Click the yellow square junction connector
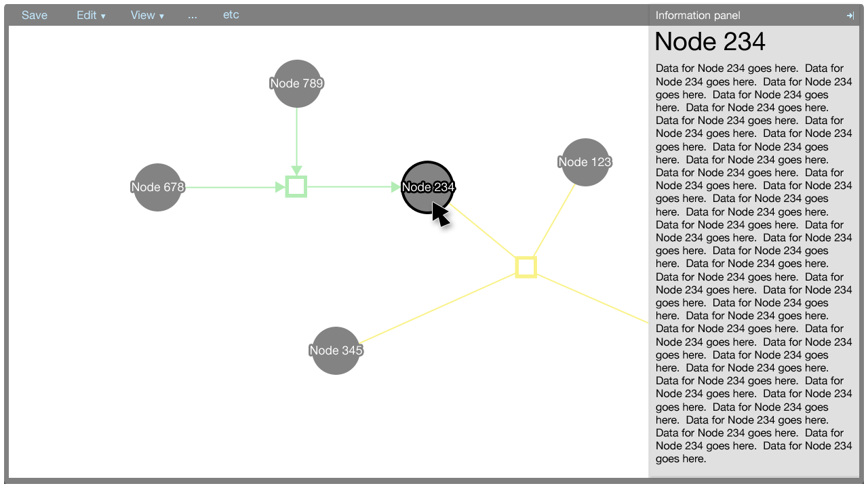 [x=526, y=267]
